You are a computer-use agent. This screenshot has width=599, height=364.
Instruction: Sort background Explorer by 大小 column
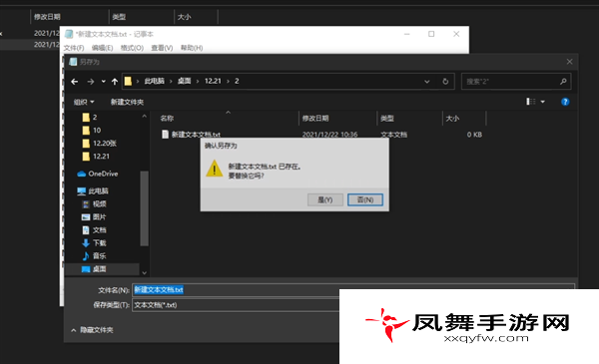tap(184, 17)
